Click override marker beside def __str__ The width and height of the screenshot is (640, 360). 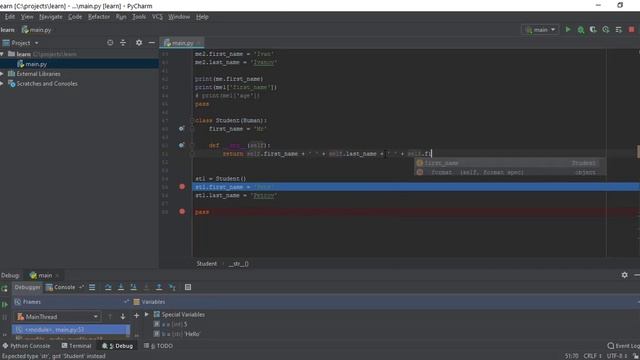182,145
